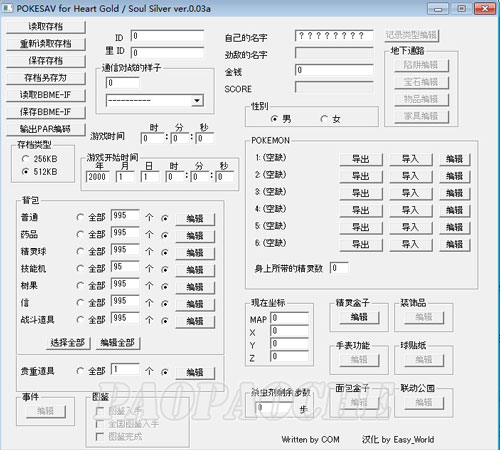Click the 通信对战的样子 number field
Image resolution: width=500 pixels, height=450 pixels.
[x=123, y=83]
